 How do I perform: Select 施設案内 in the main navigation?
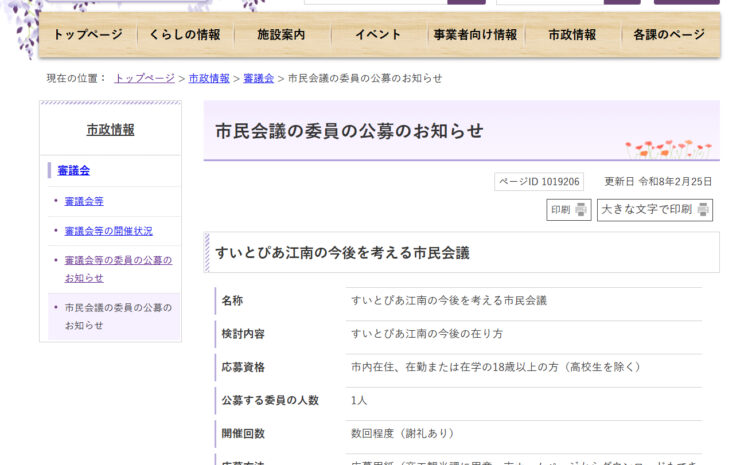[x=281, y=35]
